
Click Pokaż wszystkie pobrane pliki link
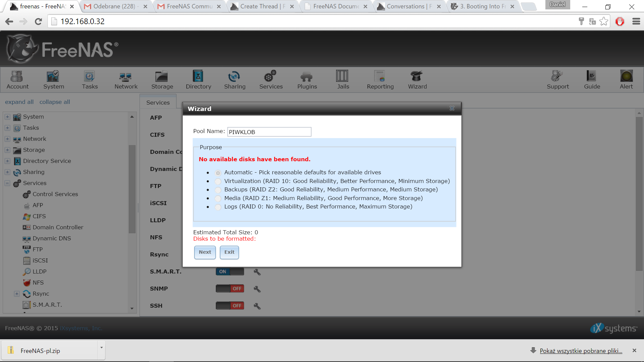[x=581, y=351]
